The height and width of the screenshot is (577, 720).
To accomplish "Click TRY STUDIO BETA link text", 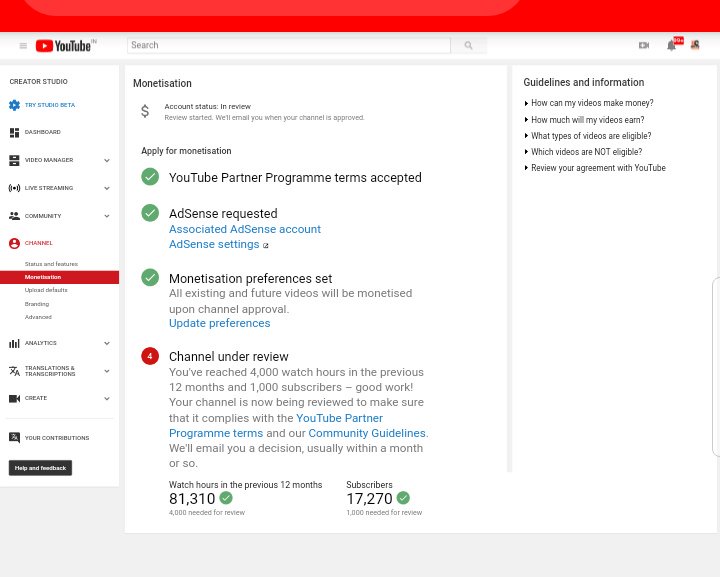I will [50, 105].
